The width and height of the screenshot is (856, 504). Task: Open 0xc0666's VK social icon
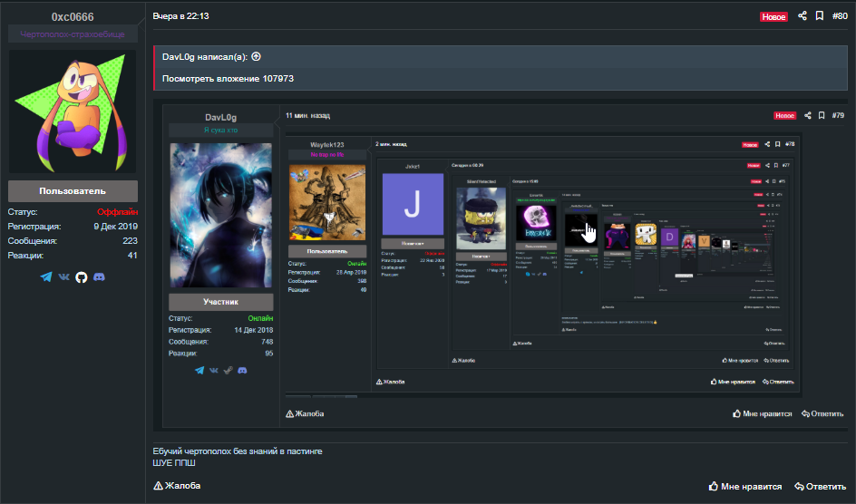click(63, 276)
